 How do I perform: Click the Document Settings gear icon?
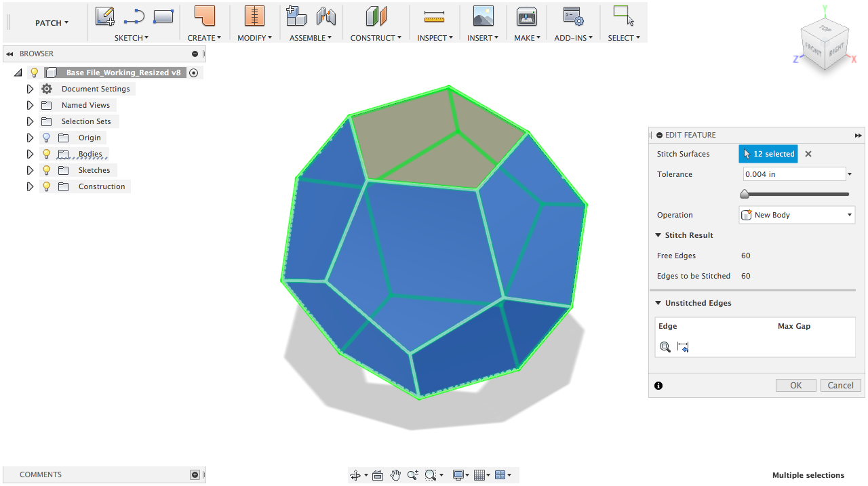coord(47,89)
